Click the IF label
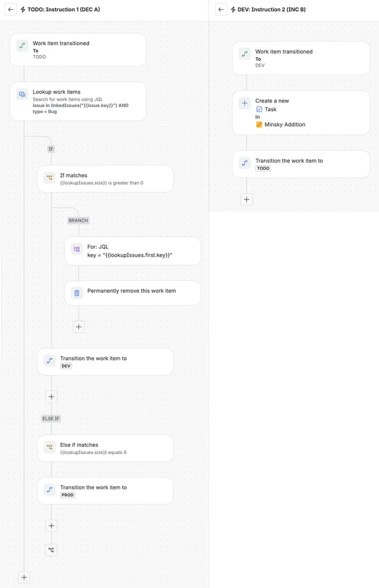379x588 pixels. 51,149
